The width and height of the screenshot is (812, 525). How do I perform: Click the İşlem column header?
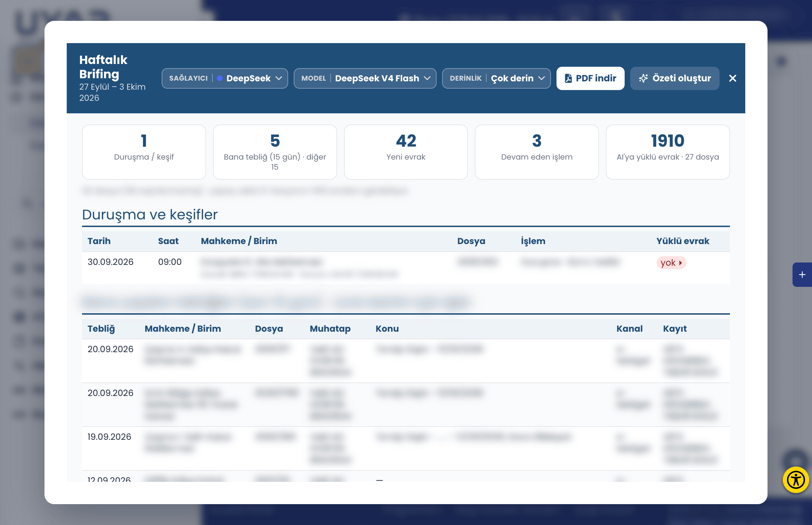[x=533, y=241]
